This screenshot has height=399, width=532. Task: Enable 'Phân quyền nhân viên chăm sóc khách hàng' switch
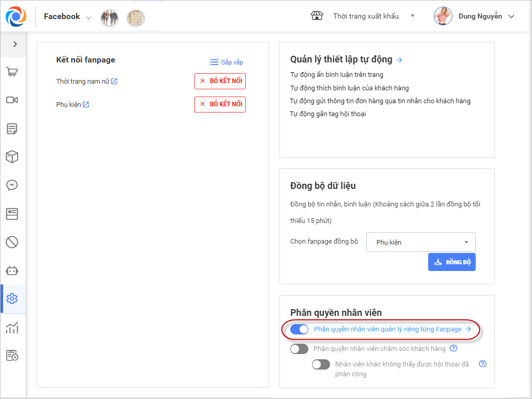point(300,349)
